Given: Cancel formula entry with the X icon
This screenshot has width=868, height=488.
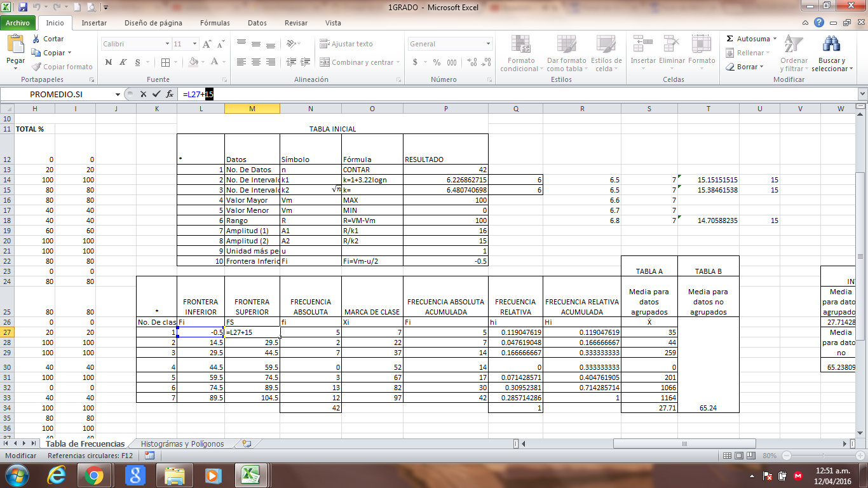Looking at the screenshot, I should 144,94.
